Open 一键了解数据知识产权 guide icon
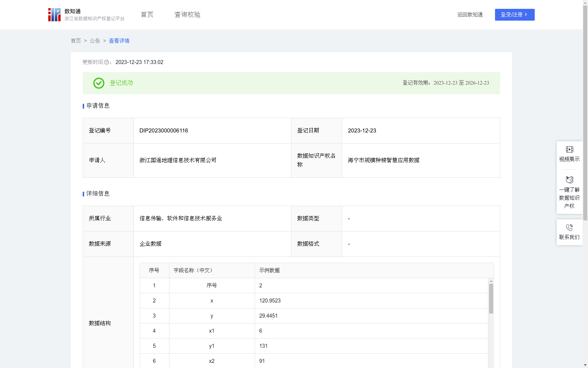588x368 pixels. click(x=569, y=180)
